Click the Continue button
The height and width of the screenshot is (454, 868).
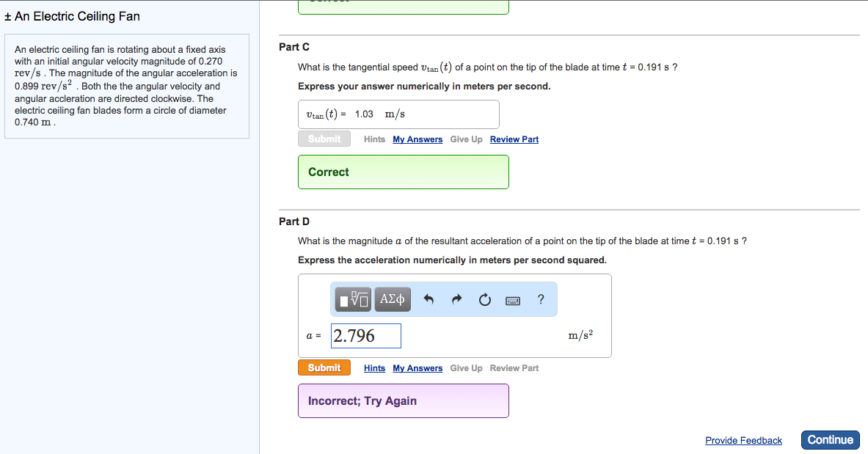pos(831,440)
